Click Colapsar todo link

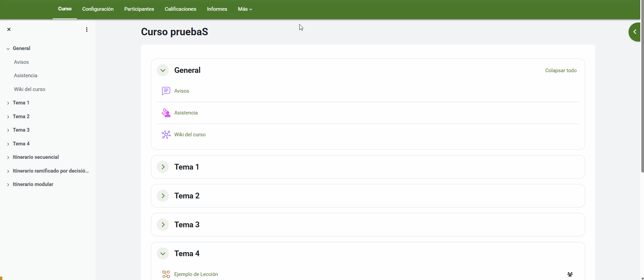[x=561, y=71]
